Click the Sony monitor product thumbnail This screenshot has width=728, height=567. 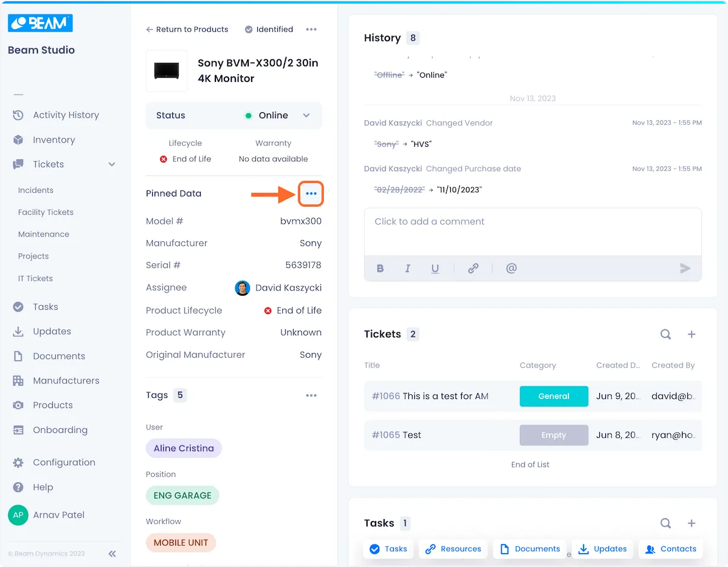point(167,71)
